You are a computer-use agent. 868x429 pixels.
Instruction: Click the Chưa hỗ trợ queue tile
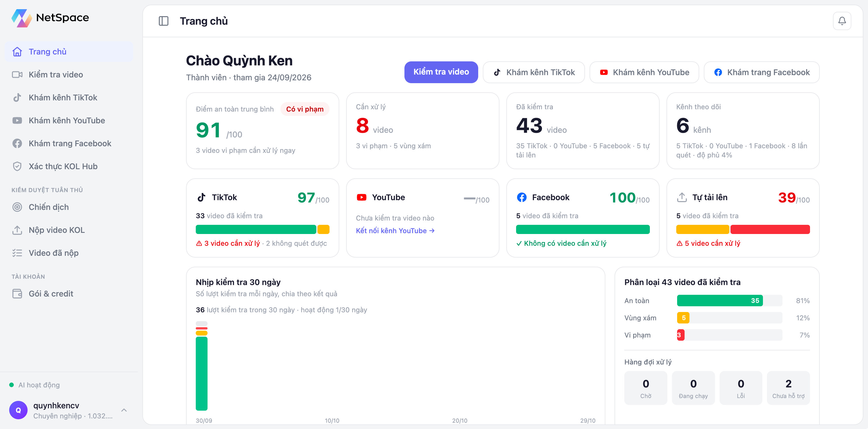coord(788,388)
